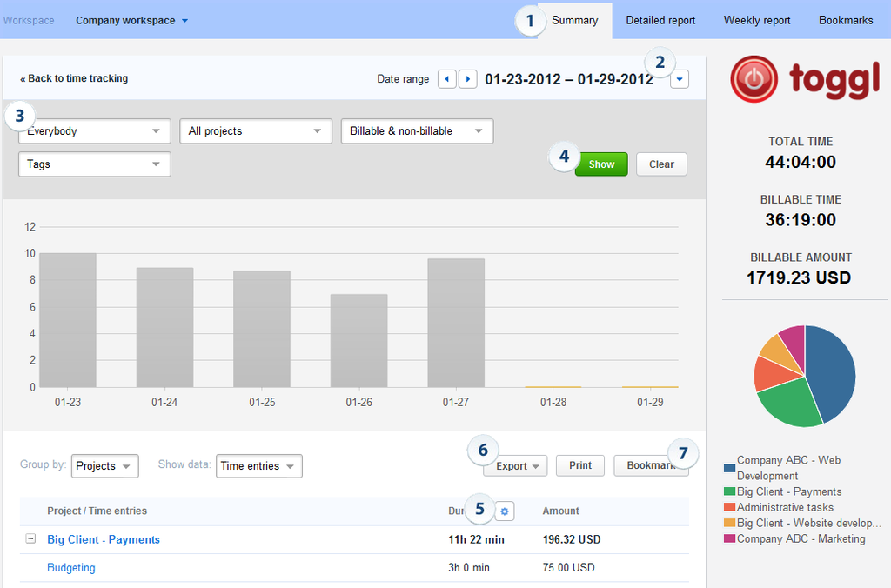Click the gear icon in the Duration column

[x=505, y=511]
